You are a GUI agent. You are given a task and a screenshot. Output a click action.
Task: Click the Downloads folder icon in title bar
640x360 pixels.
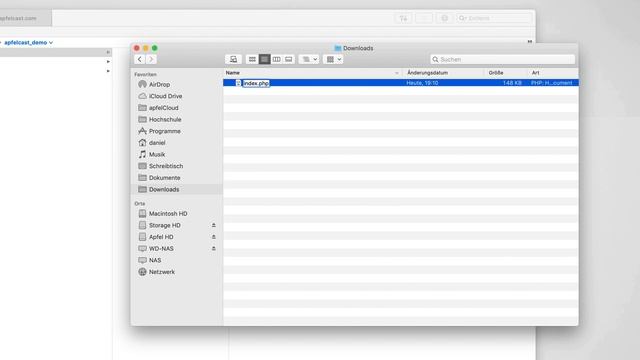(x=338, y=48)
